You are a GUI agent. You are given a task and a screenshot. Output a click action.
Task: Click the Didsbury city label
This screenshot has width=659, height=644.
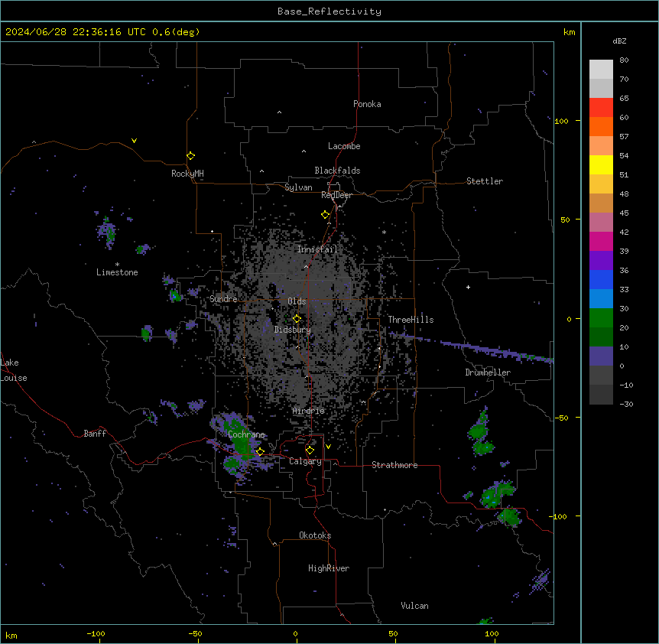[x=293, y=330]
